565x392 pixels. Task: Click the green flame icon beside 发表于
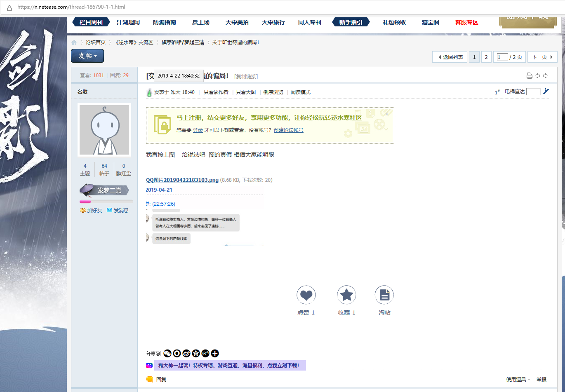[x=149, y=92]
